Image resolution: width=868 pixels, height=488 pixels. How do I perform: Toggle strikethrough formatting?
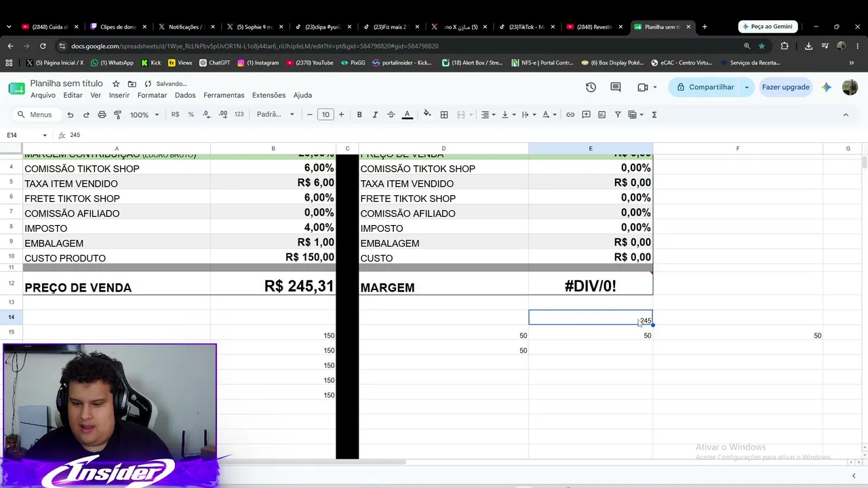pos(391,115)
